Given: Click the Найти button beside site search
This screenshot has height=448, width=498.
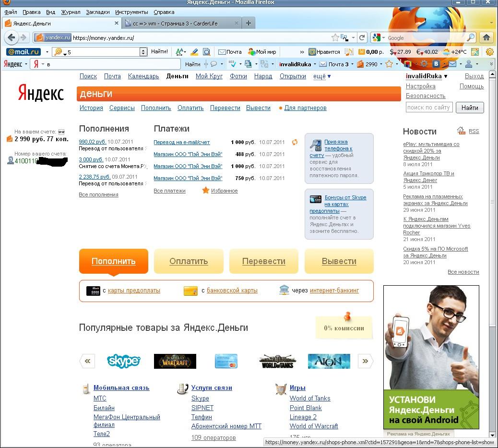Looking at the screenshot, I should pyautogui.click(x=470, y=108).
